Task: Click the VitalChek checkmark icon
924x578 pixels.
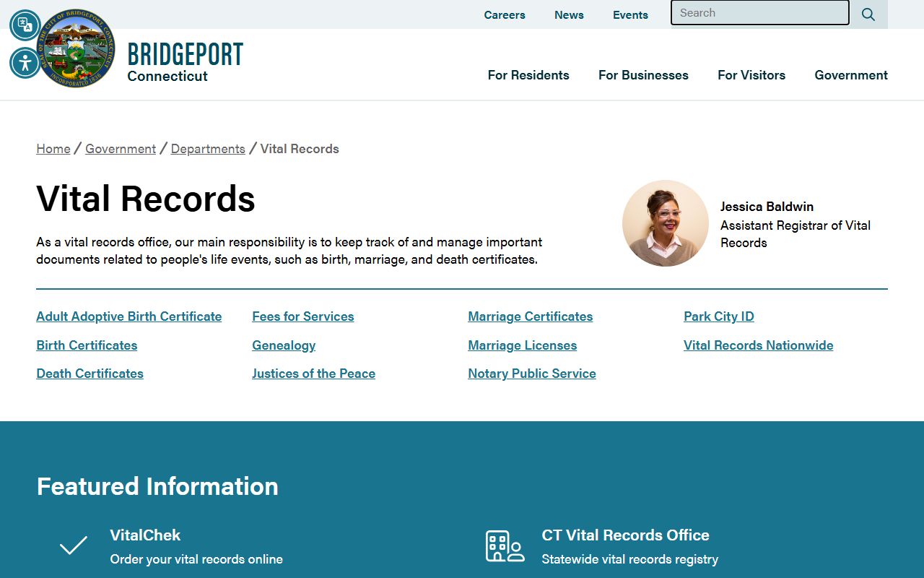Action: point(74,545)
